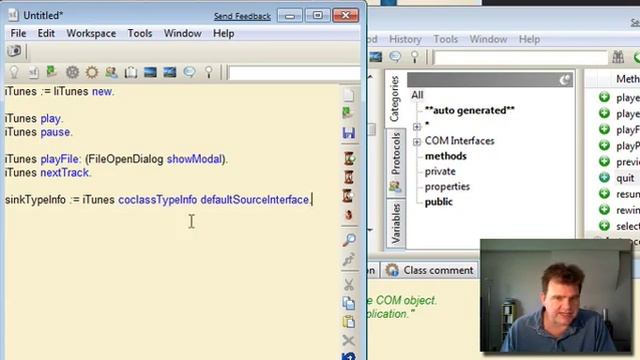Click the first hourglass evaluate icon

click(349, 158)
